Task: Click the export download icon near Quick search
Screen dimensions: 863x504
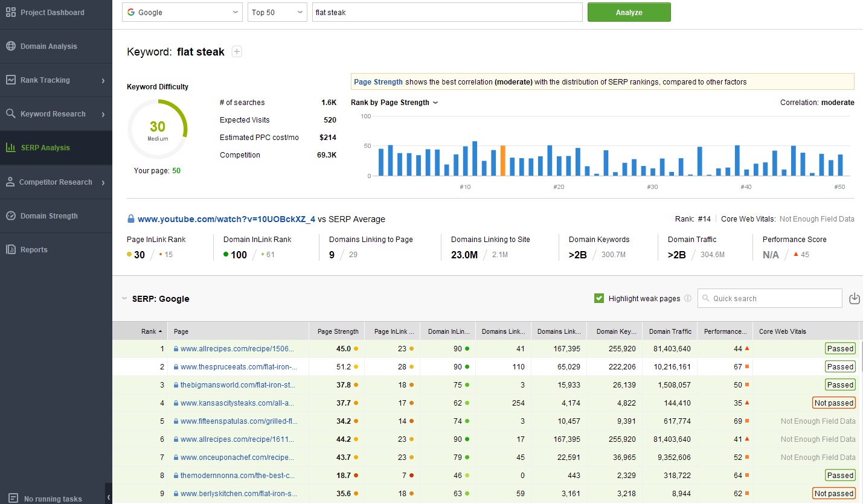Action: coord(854,298)
